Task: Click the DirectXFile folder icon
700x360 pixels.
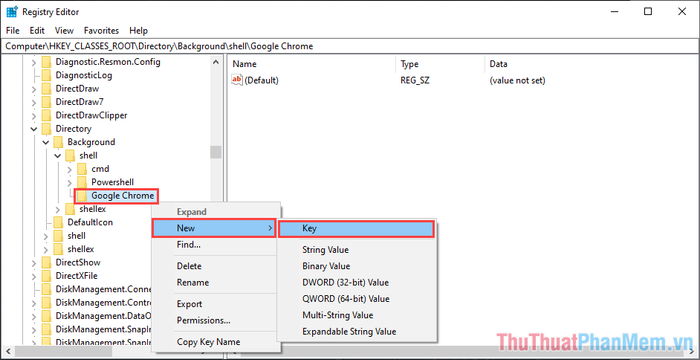Action: click(x=46, y=276)
